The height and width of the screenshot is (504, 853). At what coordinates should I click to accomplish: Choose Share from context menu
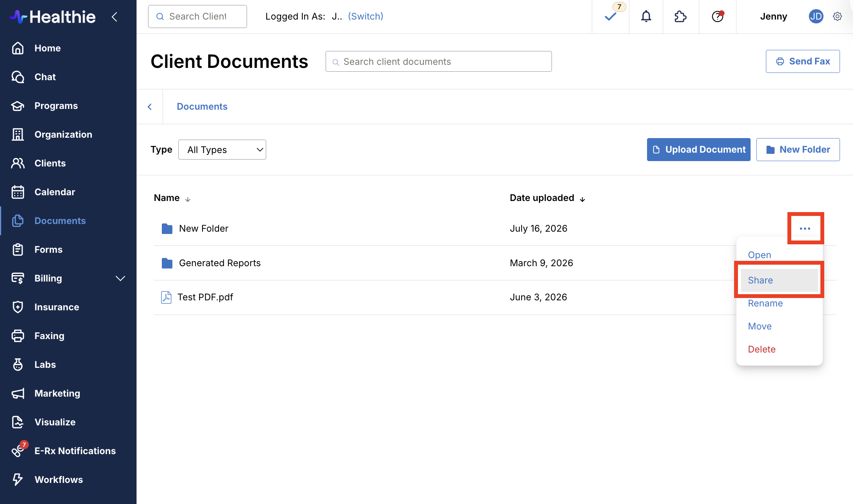coord(779,280)
